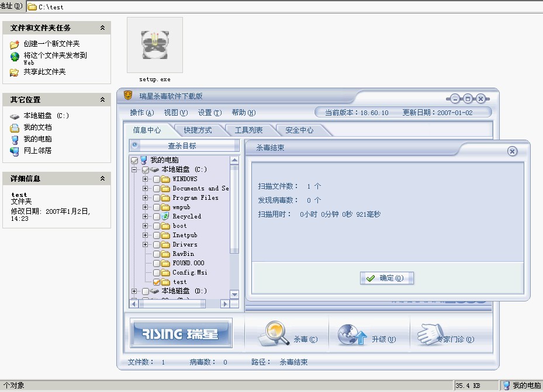The width and height of the screenshot is (543, 392).
Task: Open the 视图(V) menu
Action: [x=176, y=113]
